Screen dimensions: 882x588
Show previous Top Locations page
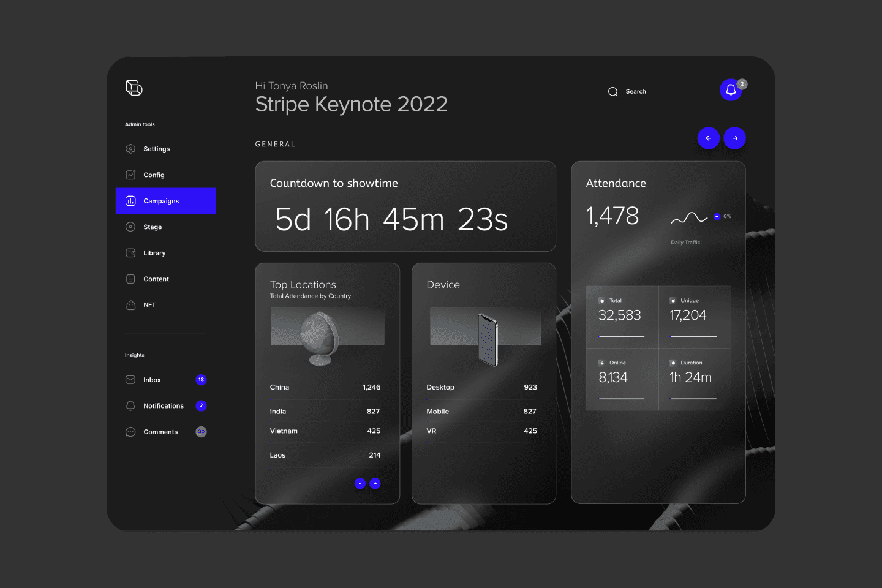[x=360, y=483]
